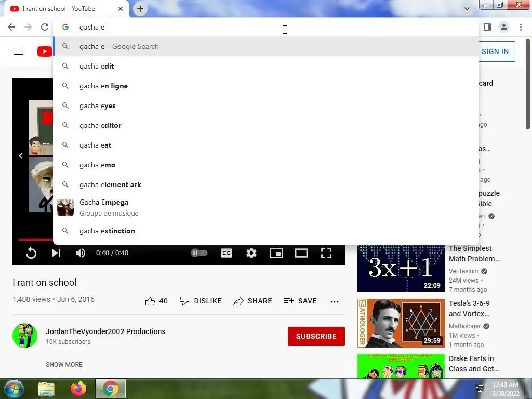Open the 'The Simplest Math Problem' video title

pyautogui.click(x=474, y=254)
